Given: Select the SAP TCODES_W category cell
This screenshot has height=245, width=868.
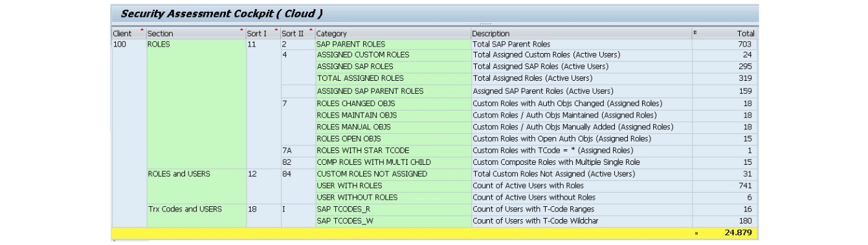Looking at the screenshot, I should coord(393,221).
